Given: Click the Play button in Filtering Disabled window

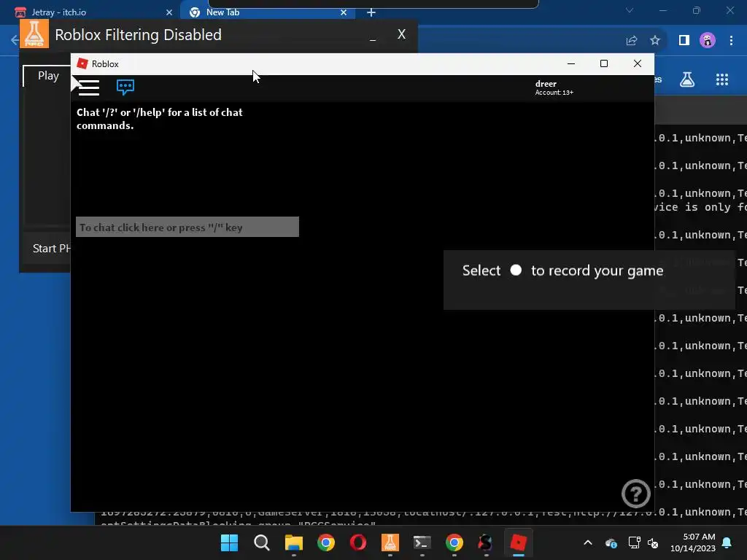Looking at the screenshot, I should click(x=47, y=76).
